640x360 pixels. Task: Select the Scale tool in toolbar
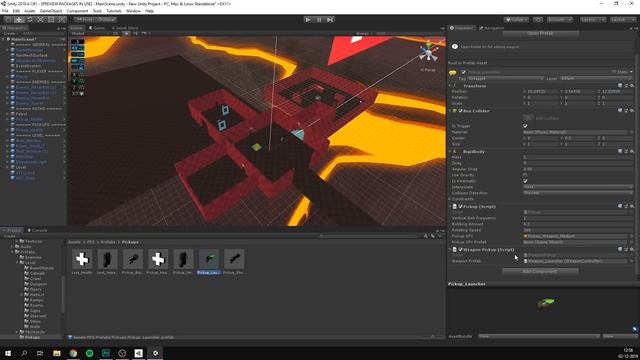40,20
